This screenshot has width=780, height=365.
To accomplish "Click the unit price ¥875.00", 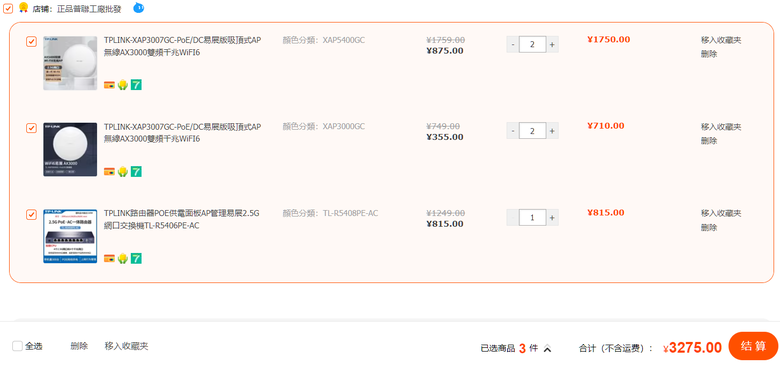I will click(x=445, y=51).
